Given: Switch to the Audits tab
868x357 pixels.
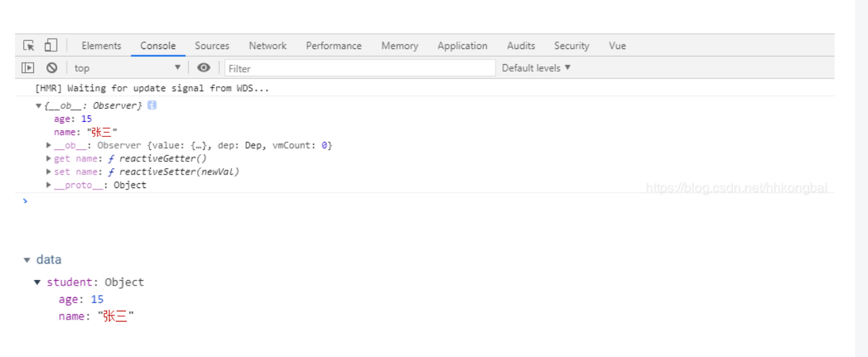Looking at the screenshot, I should [x=521, y=46].
